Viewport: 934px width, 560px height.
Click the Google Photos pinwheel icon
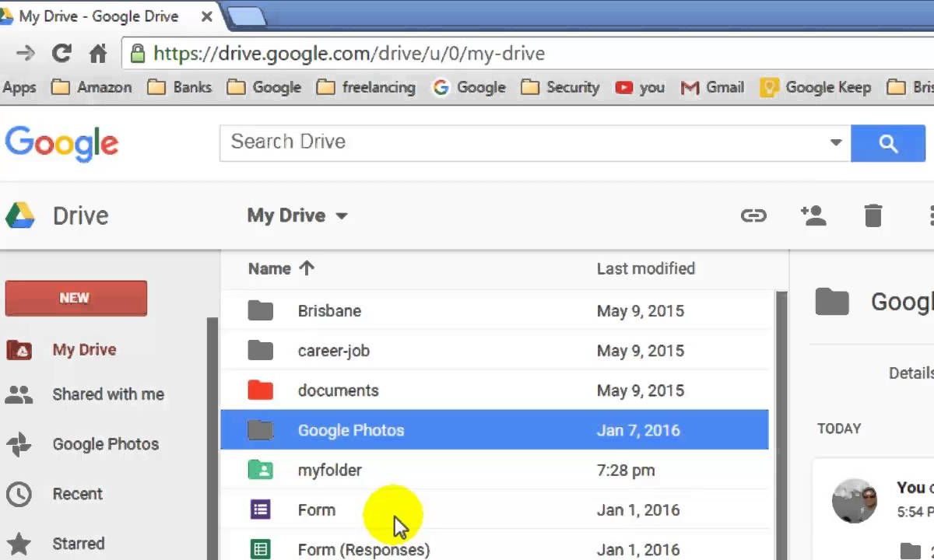click(19, 444)
